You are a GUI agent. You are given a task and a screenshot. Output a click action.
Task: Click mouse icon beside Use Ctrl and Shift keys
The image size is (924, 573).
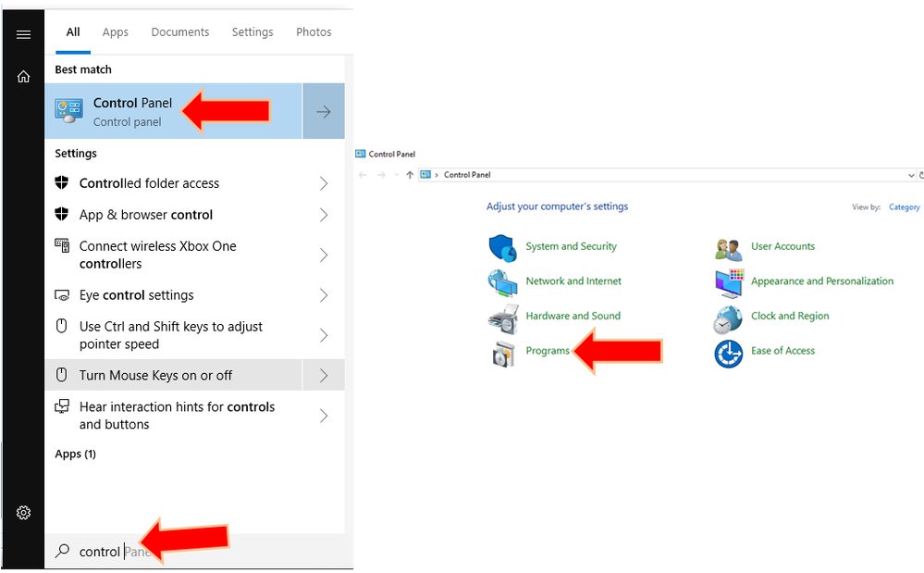tap(61, 326)
